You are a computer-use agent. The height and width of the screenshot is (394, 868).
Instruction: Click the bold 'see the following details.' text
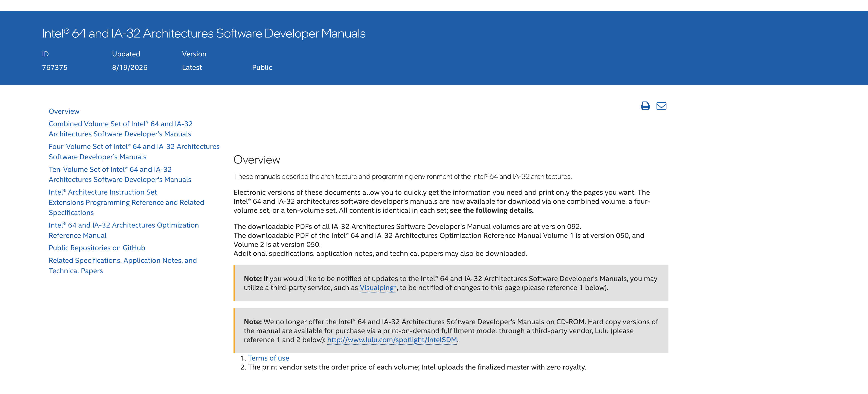(492, 210)
